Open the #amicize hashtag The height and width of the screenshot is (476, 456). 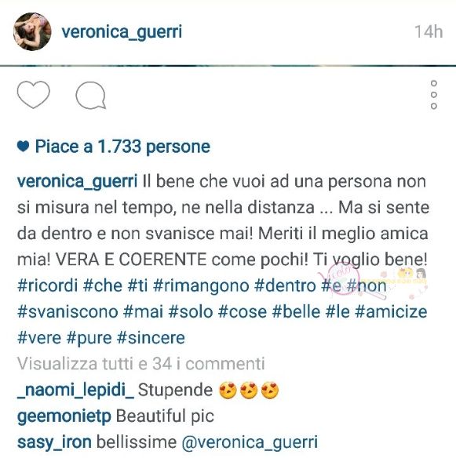(x=391, y=312)
